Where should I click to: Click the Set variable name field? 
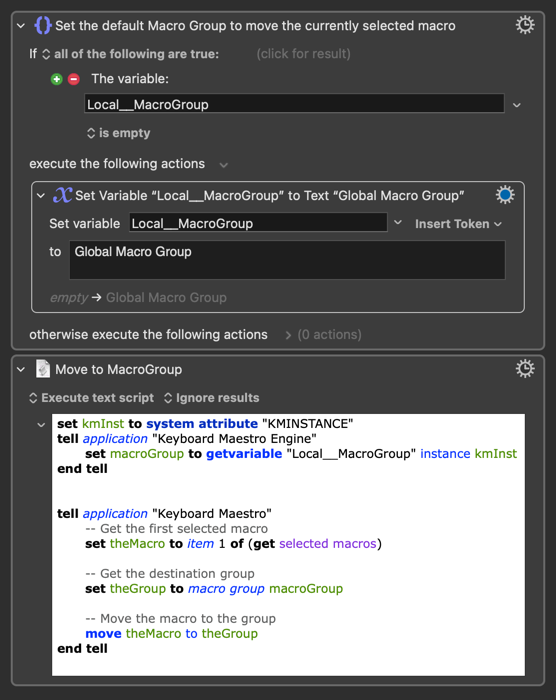pos(258,222)
